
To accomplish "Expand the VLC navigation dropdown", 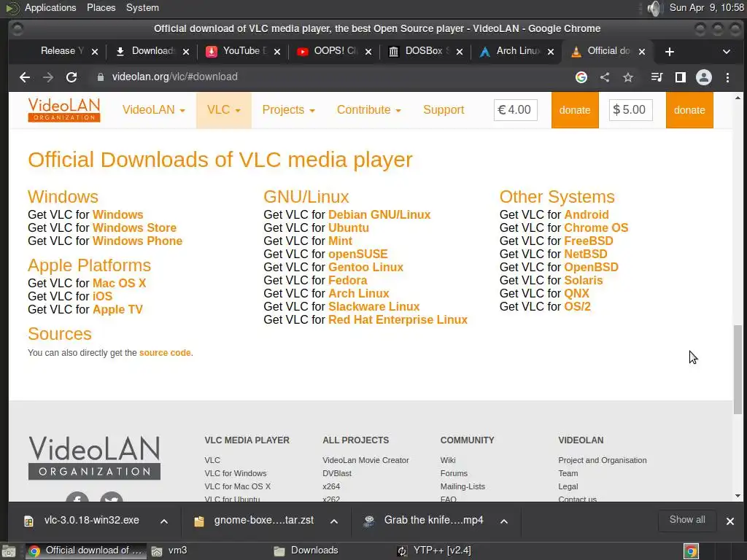I will pyautogui.click(x=223, y=110).
